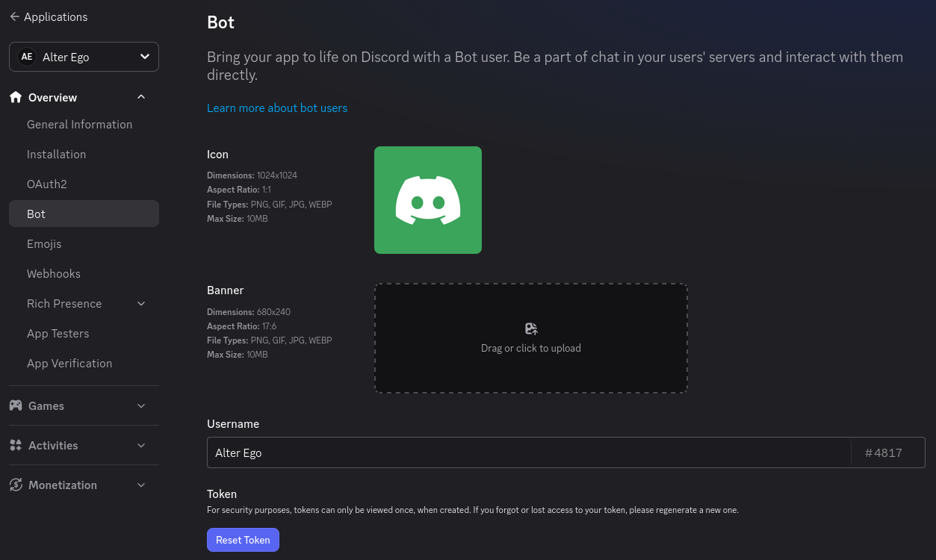Screen dimensions: 936x560
Task: Click the Aspect Ratio 1:1 text
Action: point(239,190)
